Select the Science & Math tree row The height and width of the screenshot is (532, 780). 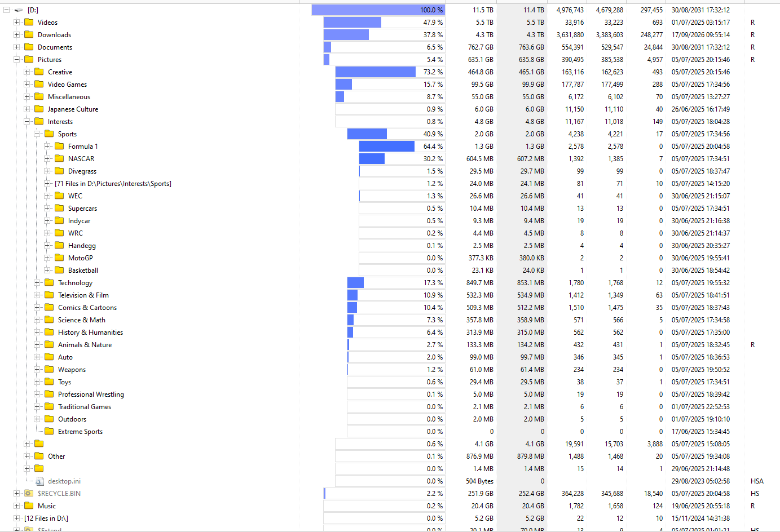point(82,320)
